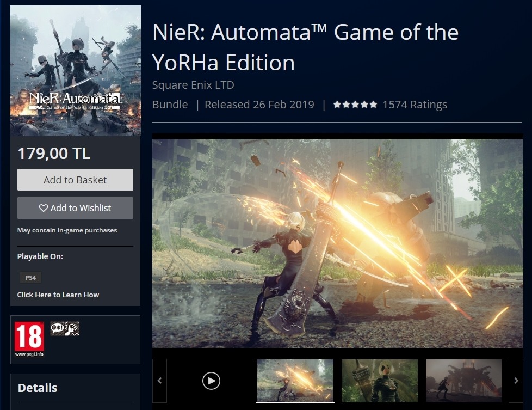Viewport: 532px width, 410px height.
Task: Click the 1574 Ratings count
Action: [416, 104]
